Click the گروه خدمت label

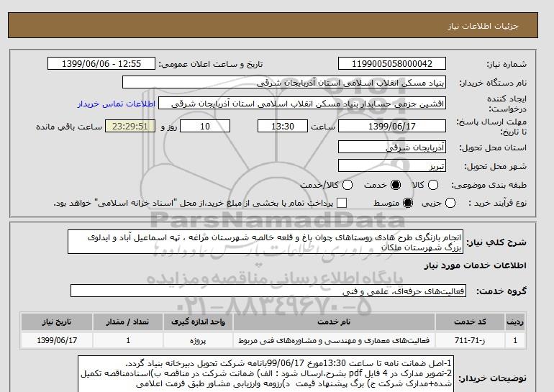click(x=501, y=291)
